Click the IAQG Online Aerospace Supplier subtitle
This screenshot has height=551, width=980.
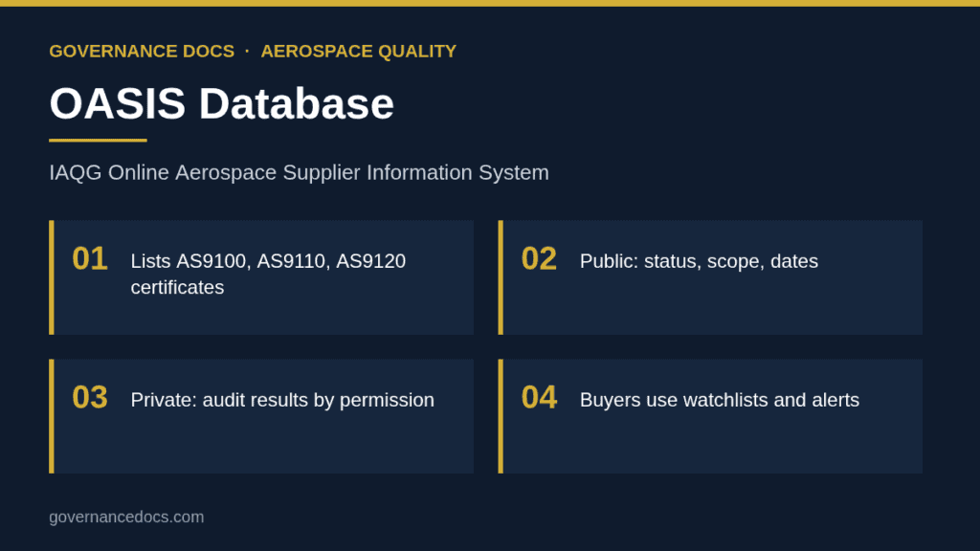299,172
